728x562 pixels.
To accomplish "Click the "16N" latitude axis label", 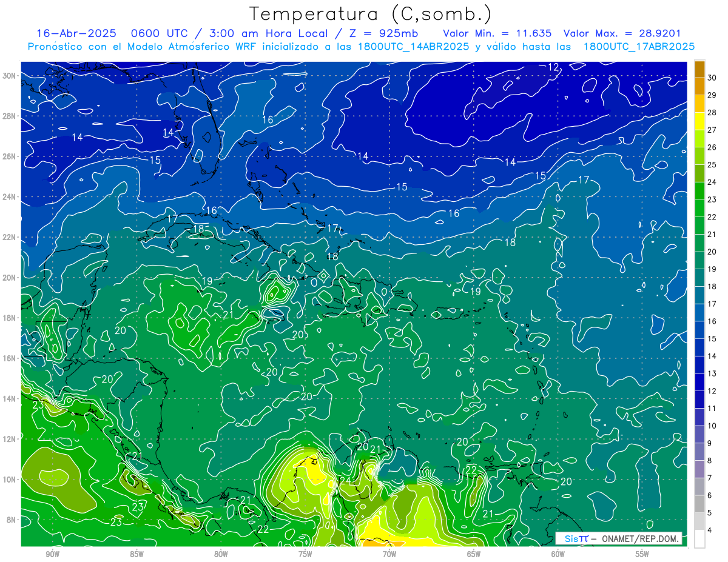I will coord(10,358).
